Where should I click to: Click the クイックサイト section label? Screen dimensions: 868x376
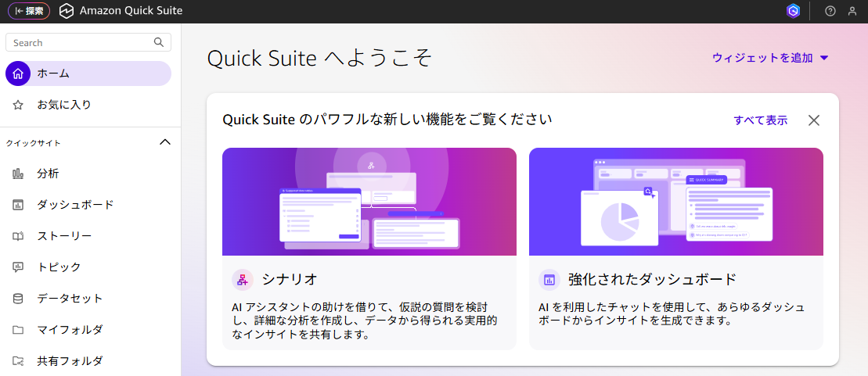click(33, 143)
